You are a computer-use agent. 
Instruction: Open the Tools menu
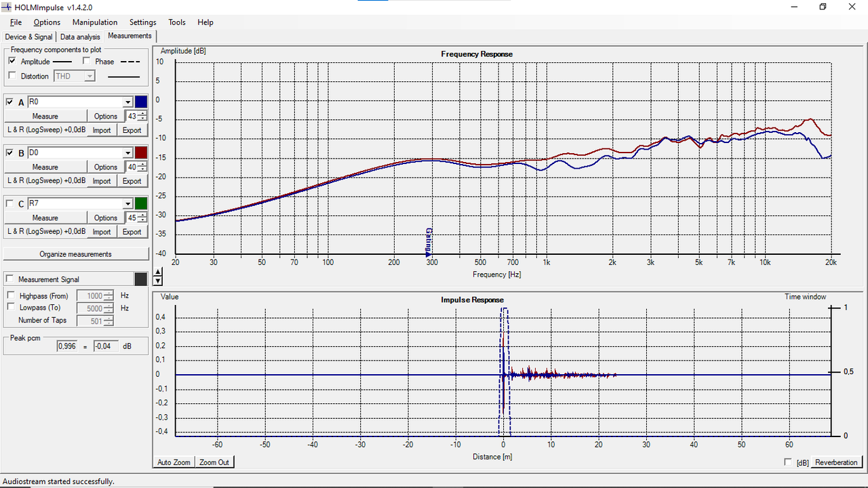[177, 22]
